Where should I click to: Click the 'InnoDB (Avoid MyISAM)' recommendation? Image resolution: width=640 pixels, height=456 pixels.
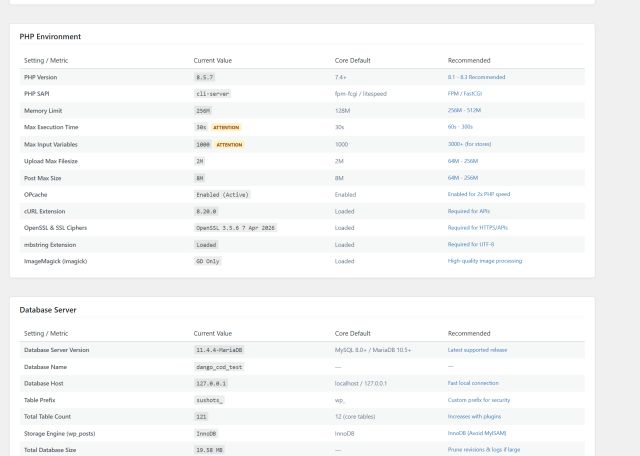[477, 433]
